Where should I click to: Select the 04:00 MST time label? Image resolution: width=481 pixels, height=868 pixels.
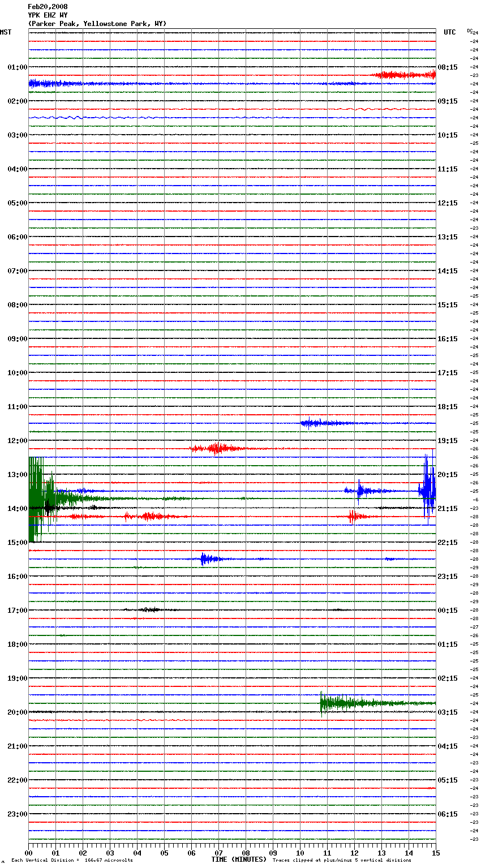[x=17, y=169]
